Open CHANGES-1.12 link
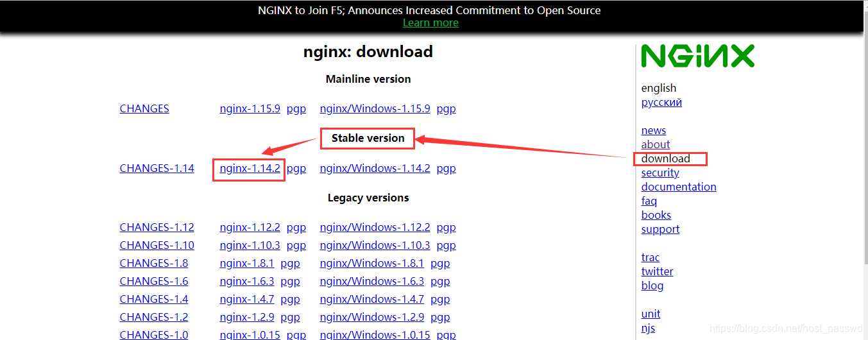This screenshot has width=868, height=340. [x=157, y=227]
